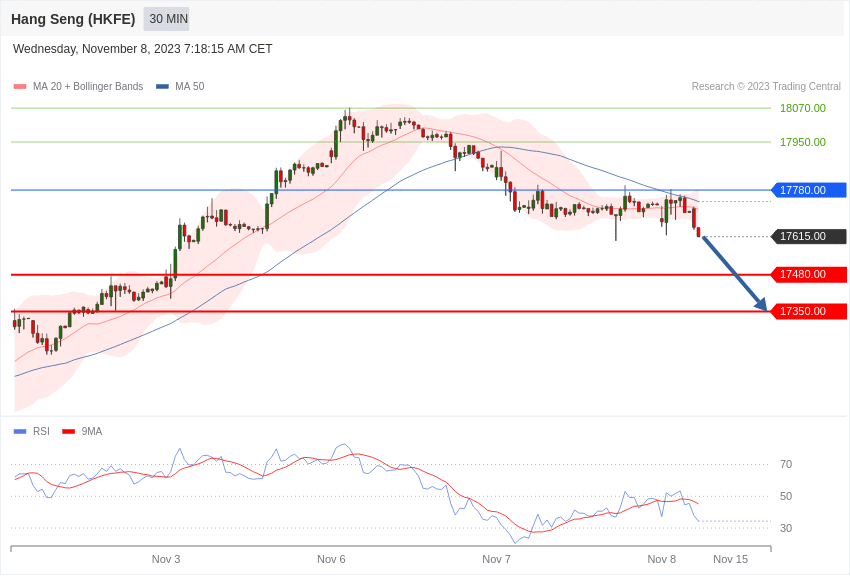
Task: Click the 30 MIN timeframe badge
Action: [x=166, y=19]
